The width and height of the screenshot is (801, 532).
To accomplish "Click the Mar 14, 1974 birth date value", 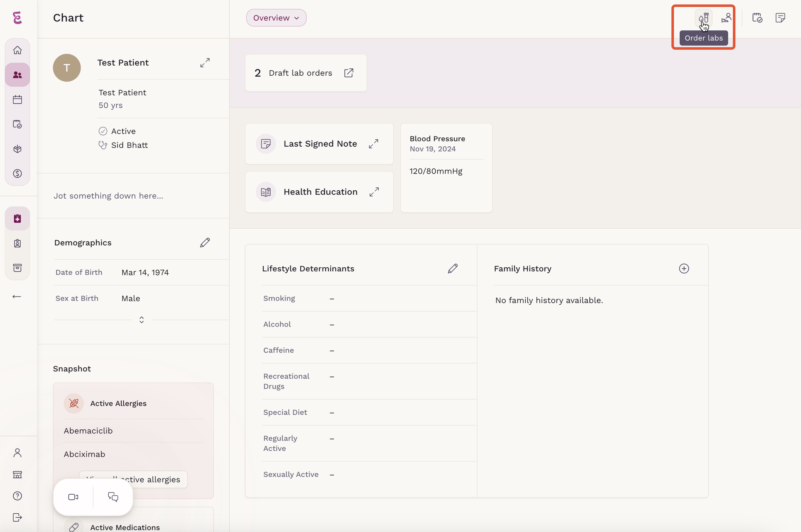I will [x=145, y=272].
